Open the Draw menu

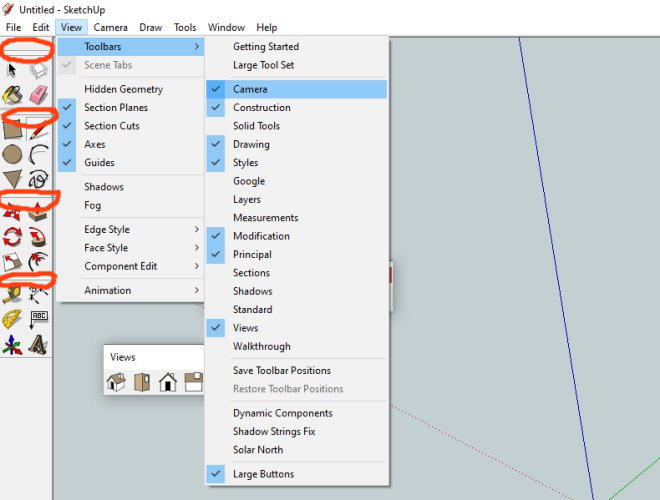pyautogui.click(x=150, y=27)
